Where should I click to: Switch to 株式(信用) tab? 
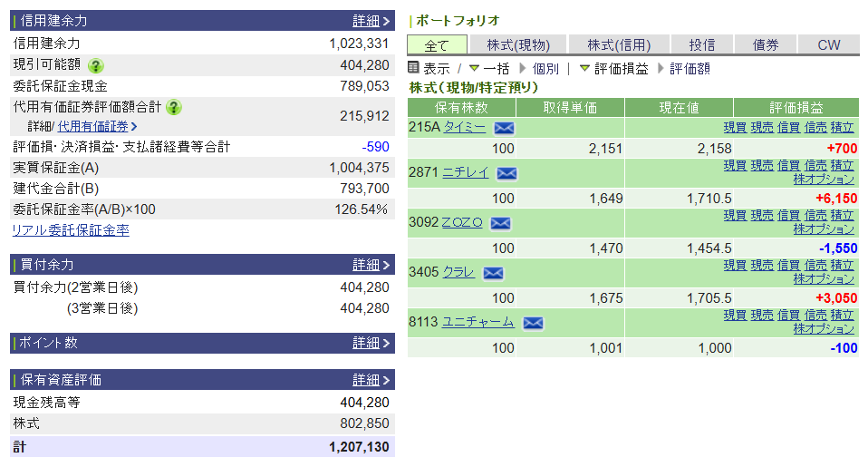(x=619, y=44)
